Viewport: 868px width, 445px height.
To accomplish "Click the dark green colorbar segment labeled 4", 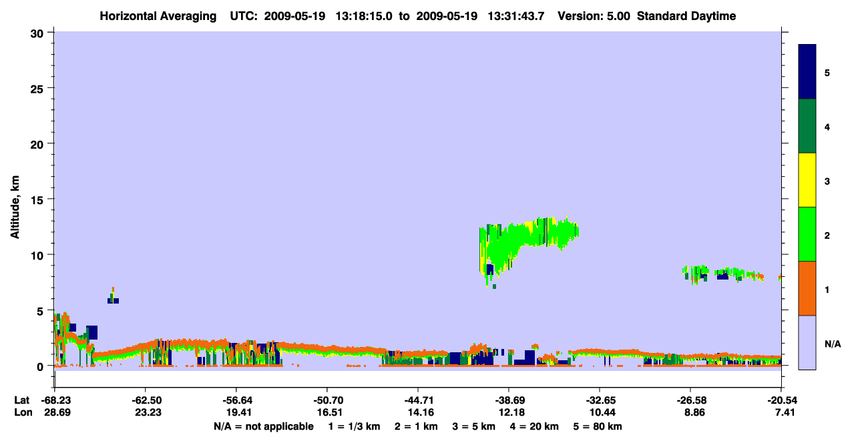I will 807,126.
